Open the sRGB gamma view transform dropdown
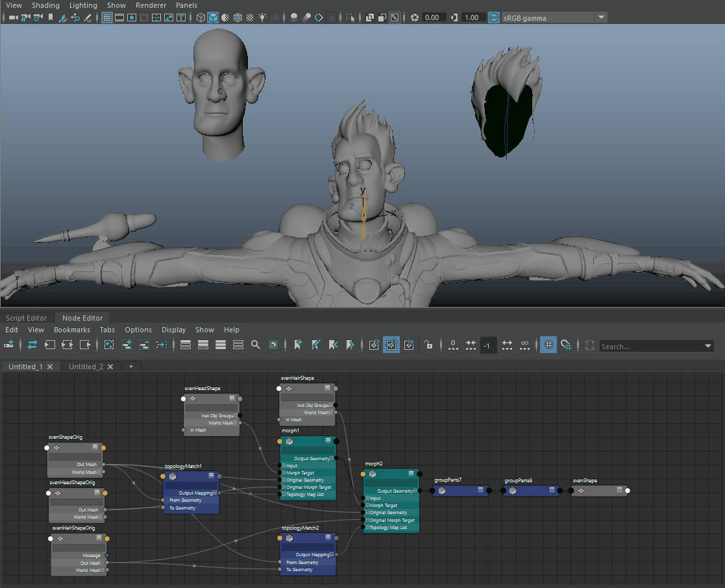Screen dimensions: 725x588 601,18
